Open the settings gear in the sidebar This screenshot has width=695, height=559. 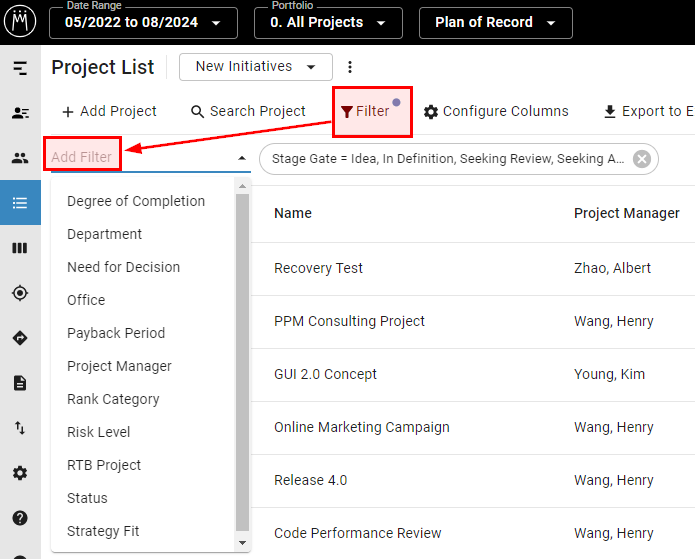(20, 473)
